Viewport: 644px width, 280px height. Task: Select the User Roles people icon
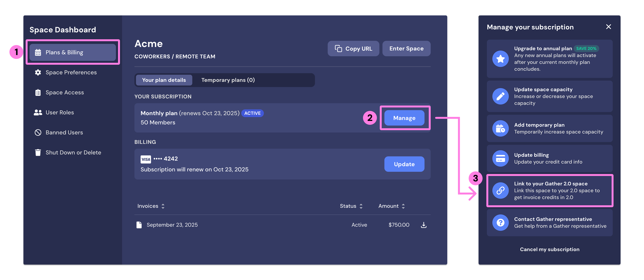(x=38, y=112)
